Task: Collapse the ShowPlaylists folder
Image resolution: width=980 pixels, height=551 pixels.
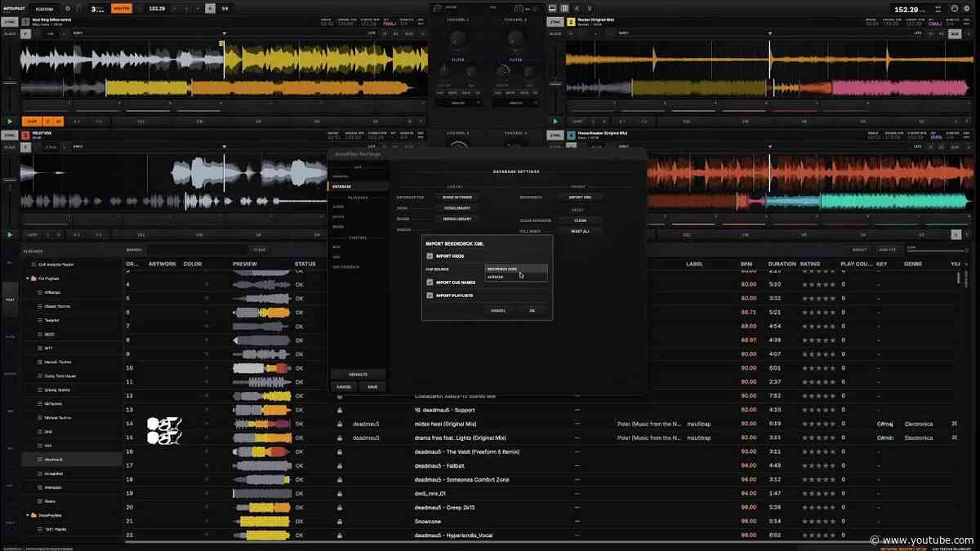Action: click(28, 515)
